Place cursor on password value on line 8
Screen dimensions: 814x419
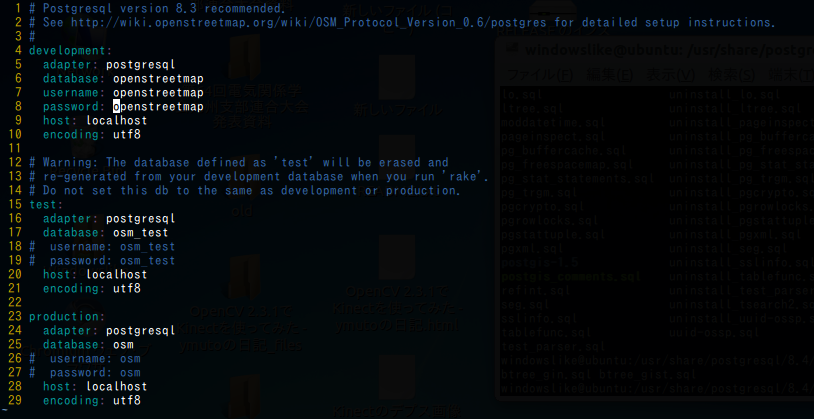coord(158,106)
